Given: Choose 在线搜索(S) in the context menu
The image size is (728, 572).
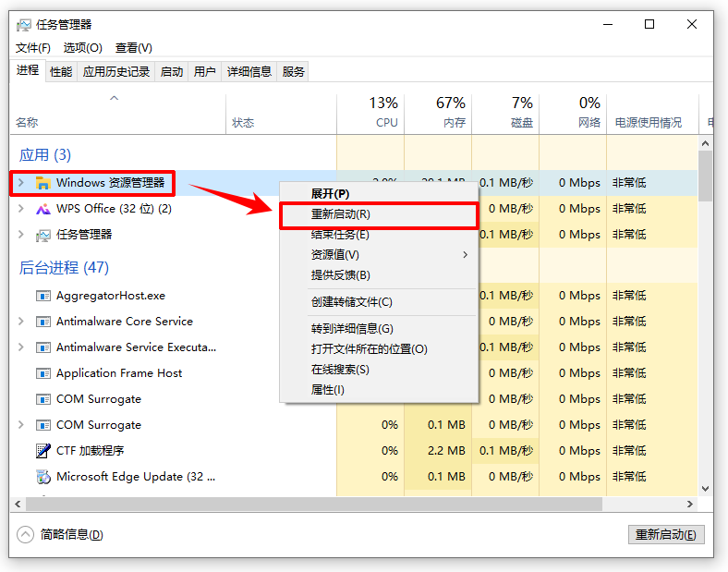Looking at the screenshot, I should click(379, 370).
